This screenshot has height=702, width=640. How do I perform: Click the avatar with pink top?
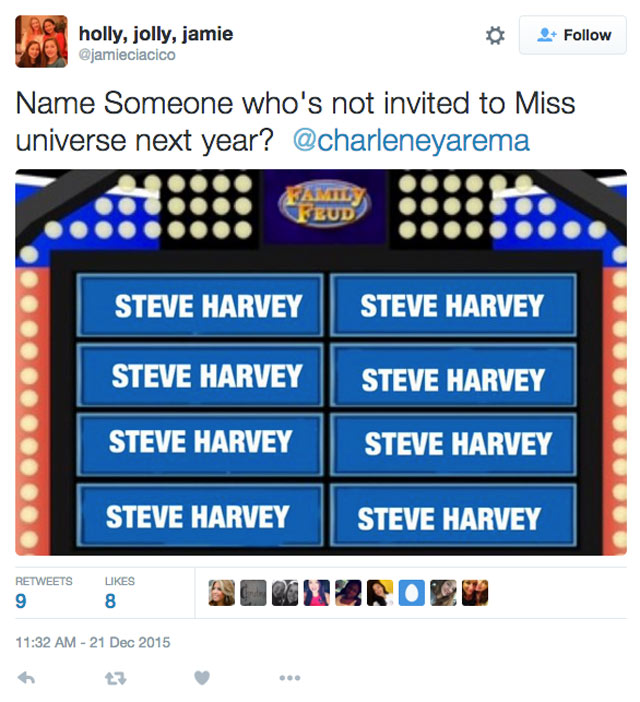[316, 593]
